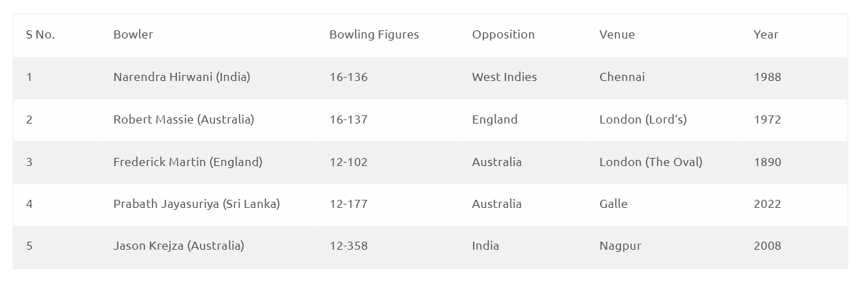Click the Opposition column header
The width and height of the screenshot is (868, 299).
503,34
